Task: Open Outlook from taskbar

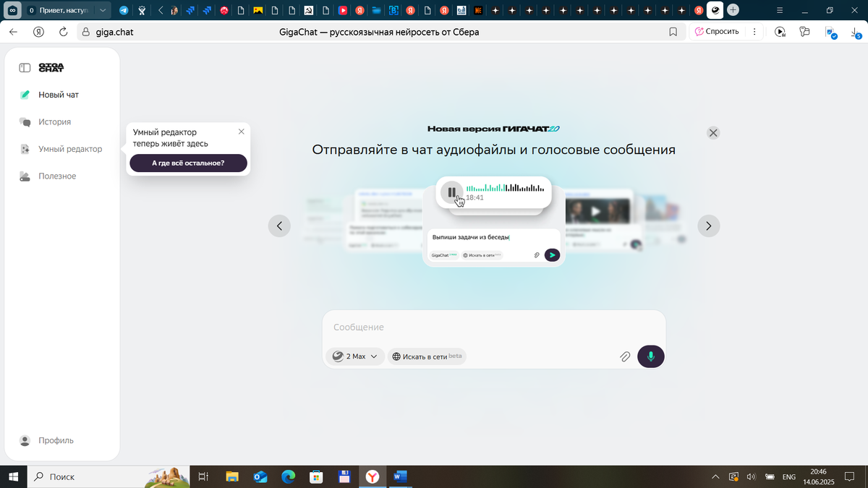Action: coord(260,476)
